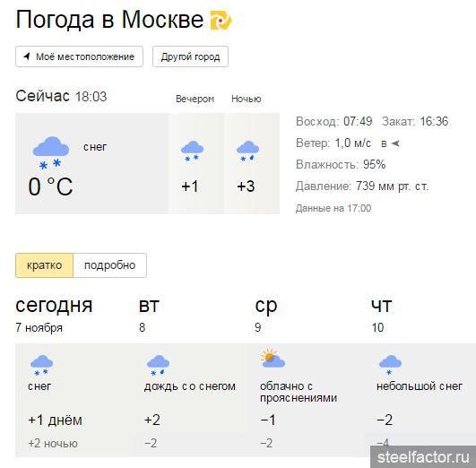Click Wednesday's partly cloudy sun icon
The width and height of the screenshot is (476, 468).
[273, 359]
